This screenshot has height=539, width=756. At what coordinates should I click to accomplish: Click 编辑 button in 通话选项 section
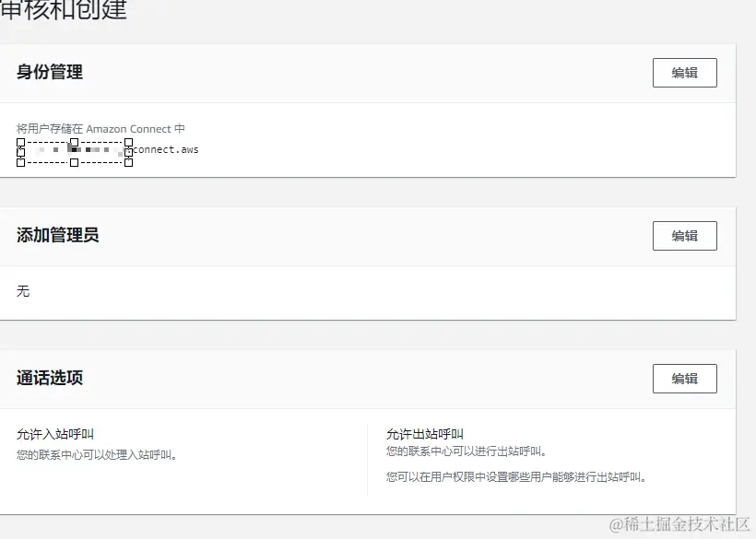pos(685,378)
